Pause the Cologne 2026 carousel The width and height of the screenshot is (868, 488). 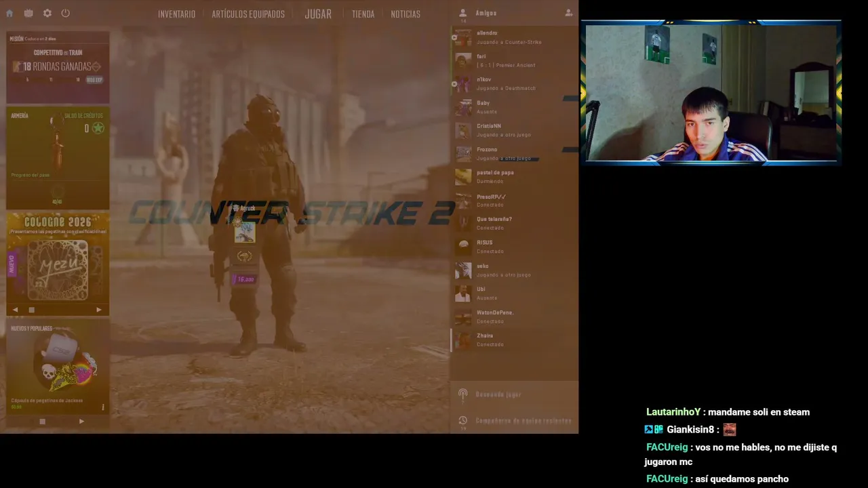(x=31, y=310)
